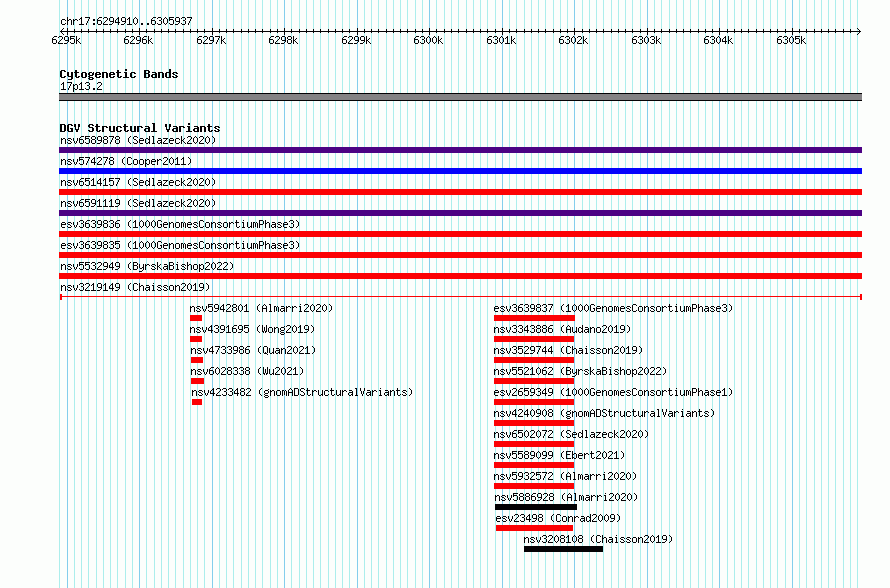Select the red bar under nsv5589099
The height and width of the screenshot is (588, 890).
tap(534, 465)
